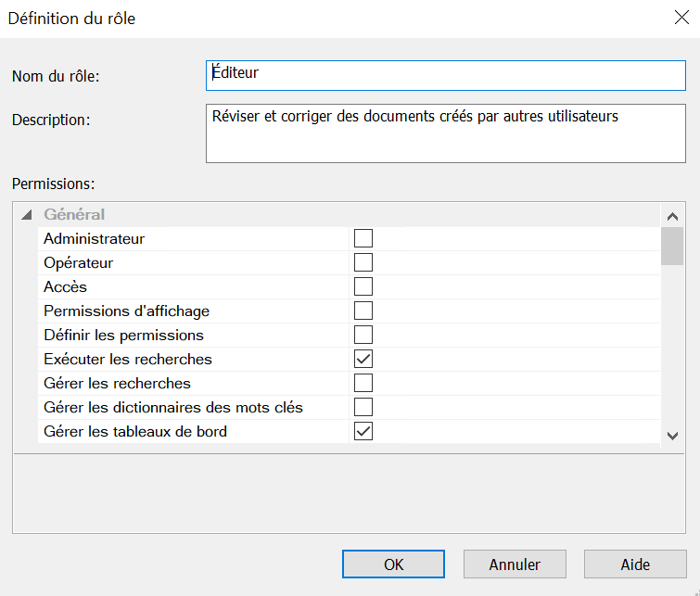Select the Définir les permissions row label
Viewport: 700px width, 596px height.
(123, 336)
